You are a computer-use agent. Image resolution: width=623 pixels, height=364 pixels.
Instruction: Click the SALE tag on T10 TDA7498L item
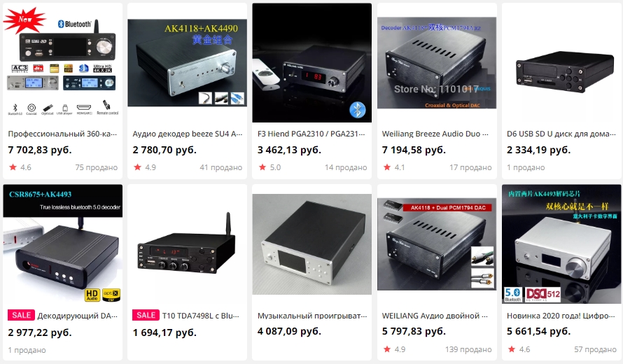pyautogui.click(x=146, y=315)
